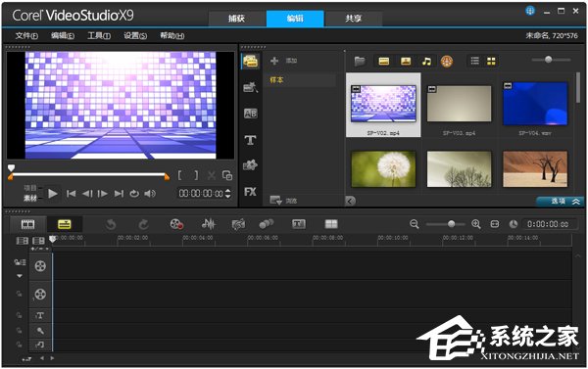
Task: Switch to the 编辑 tab
Action: point(295,19)
